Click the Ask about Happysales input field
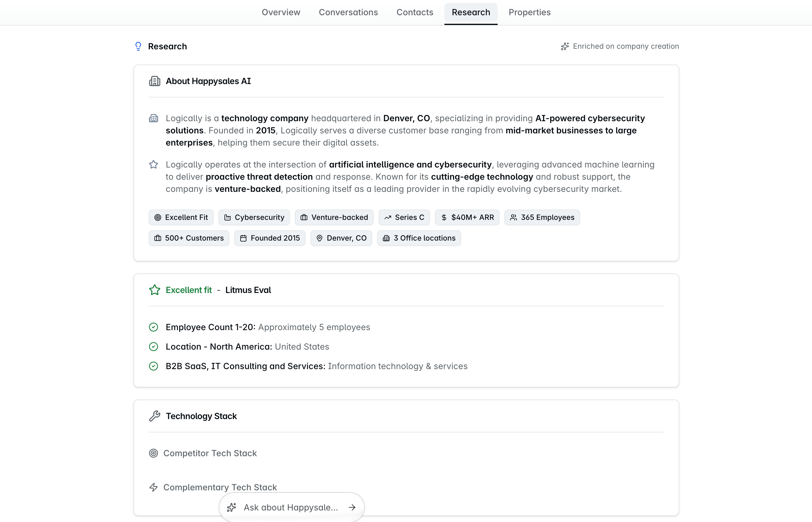Image resolution: width=812 pixels, height=522 pixels. click(291, 507)
